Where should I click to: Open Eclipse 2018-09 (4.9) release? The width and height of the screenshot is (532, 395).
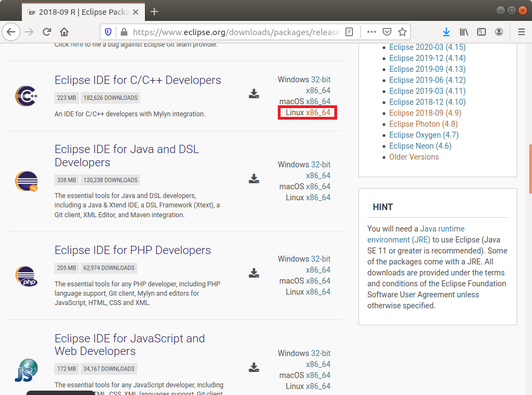tap(425, 113)
